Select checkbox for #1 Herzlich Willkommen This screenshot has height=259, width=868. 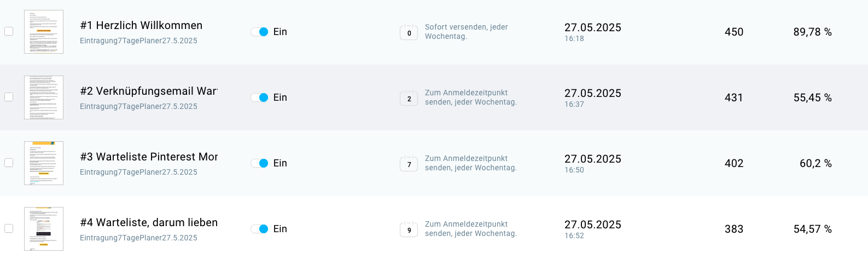(9, 31)
